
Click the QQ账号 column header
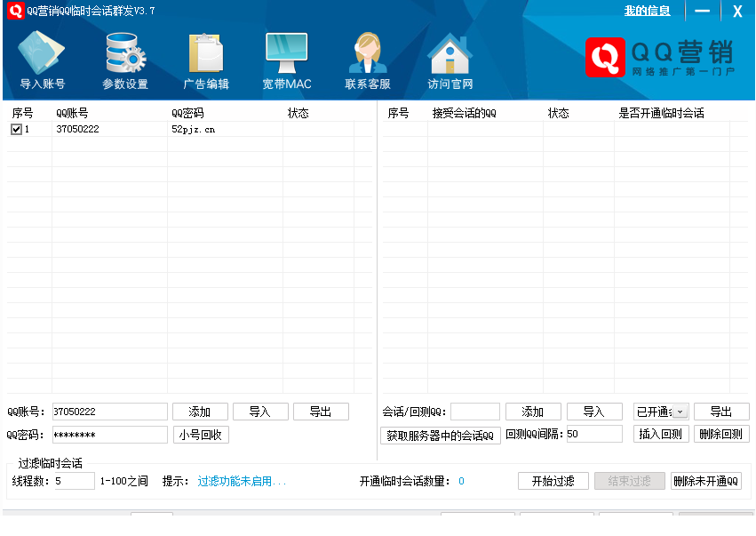point(72,114)
